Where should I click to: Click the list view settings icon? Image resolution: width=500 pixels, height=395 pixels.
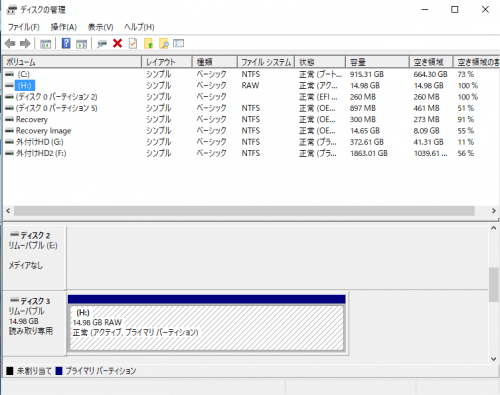click(x=178, y=43)
